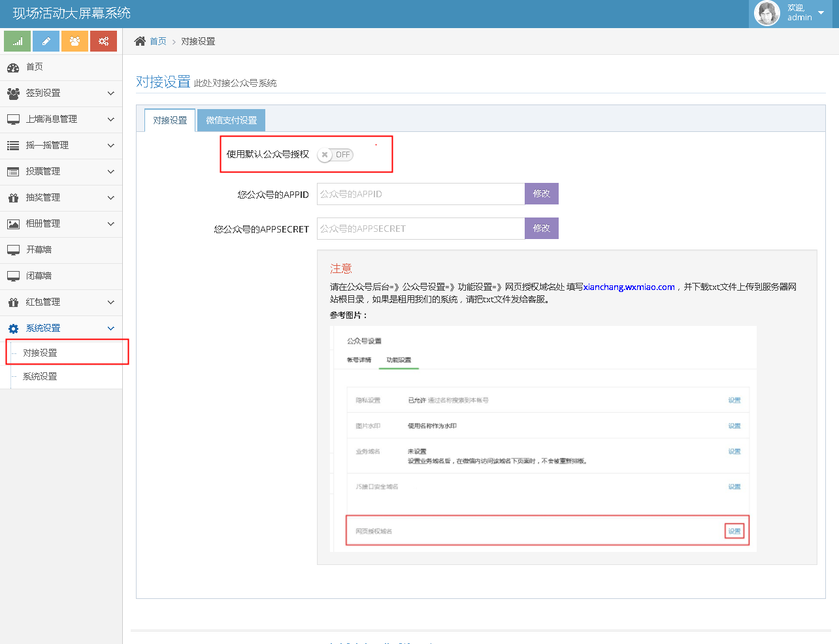Click 修改 button next to APPID field
Image resolution: width=839 pixels, height=644 pixels.
click(x=541, y=194)
